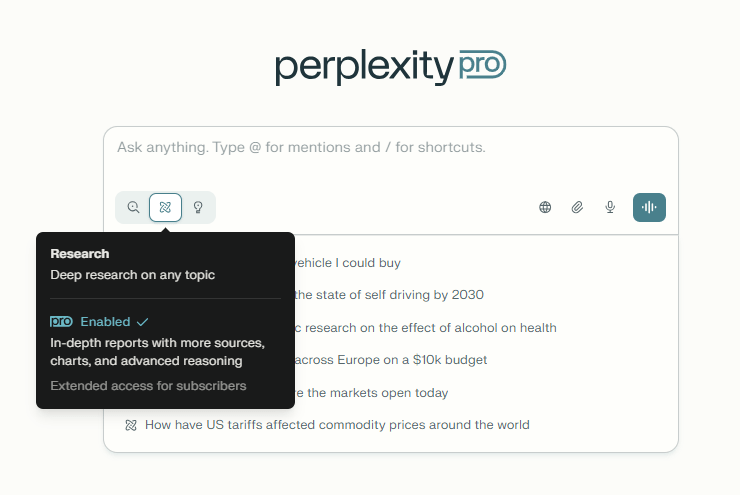Click the Enabled checkmark in the Research tooltip
Screen dimensions: 740x495
click(142, 322)
